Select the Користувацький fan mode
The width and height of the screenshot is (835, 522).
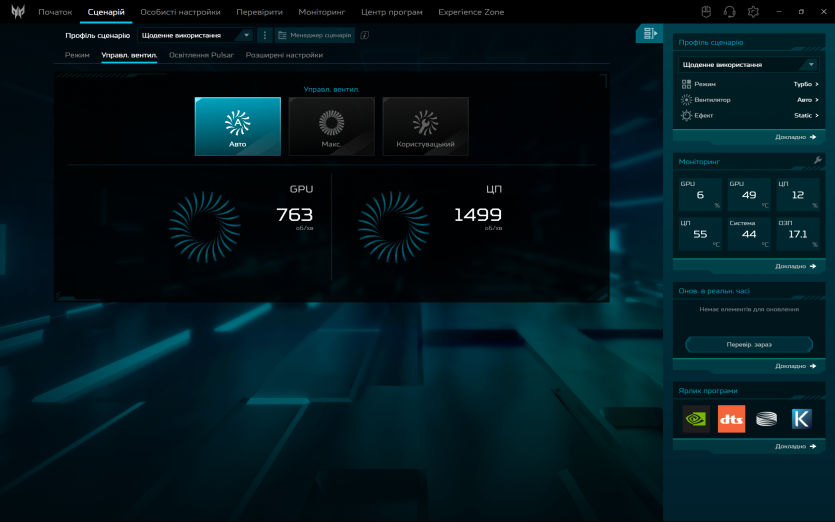(425, 126)
